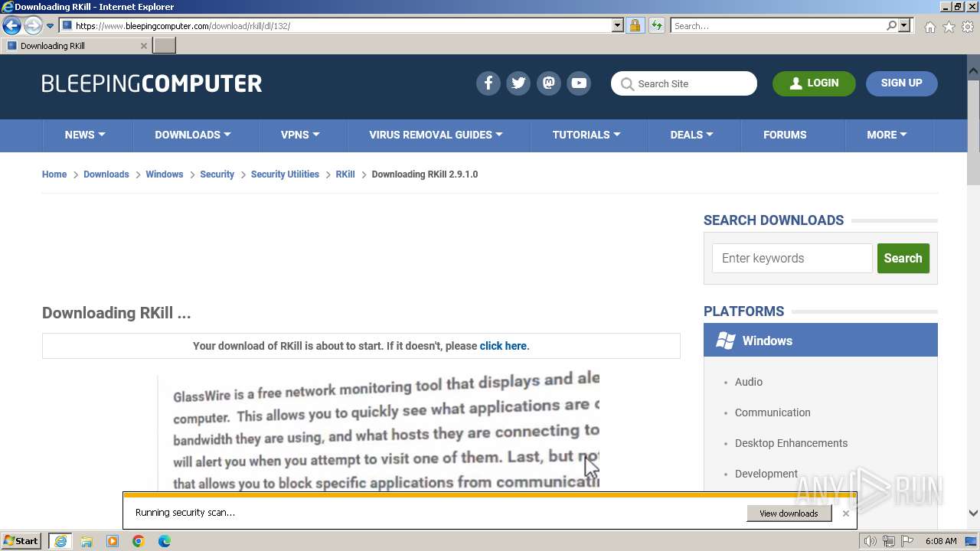Image resolution: width=980 pixels, height=551 pixels.
Task: Expand the address bar history dropdown
Action: pyautogui.click(x=618, y=26)
